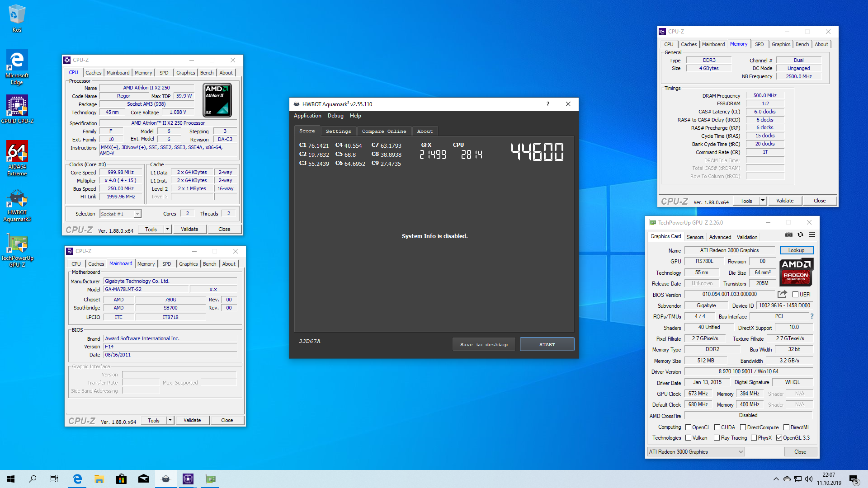Switch to HWBOT Aquamark taskbar icon

166,479
